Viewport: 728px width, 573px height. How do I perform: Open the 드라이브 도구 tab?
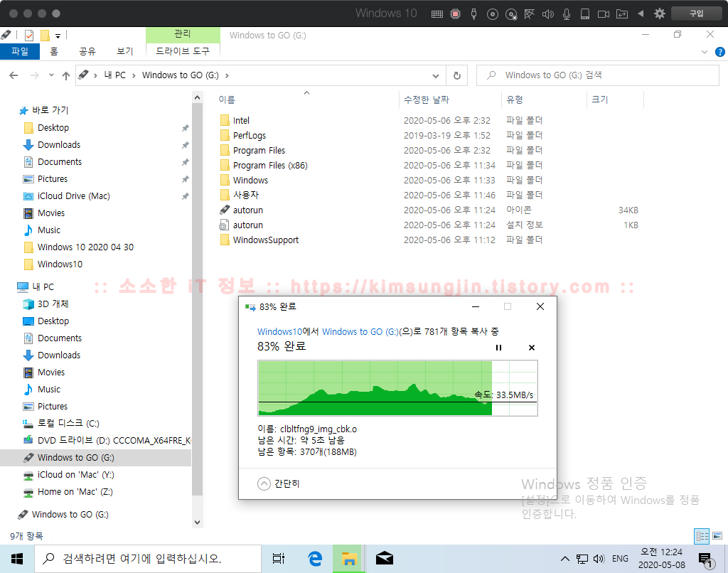click(x=183, y=51)
